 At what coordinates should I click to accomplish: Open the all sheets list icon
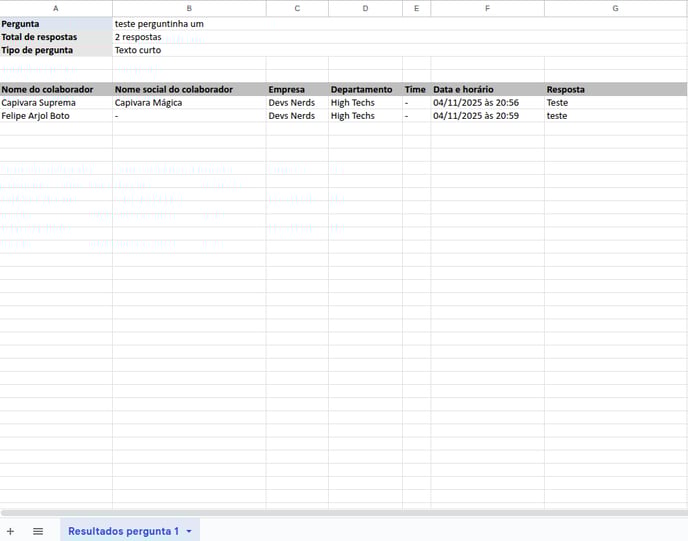[38, 531]
